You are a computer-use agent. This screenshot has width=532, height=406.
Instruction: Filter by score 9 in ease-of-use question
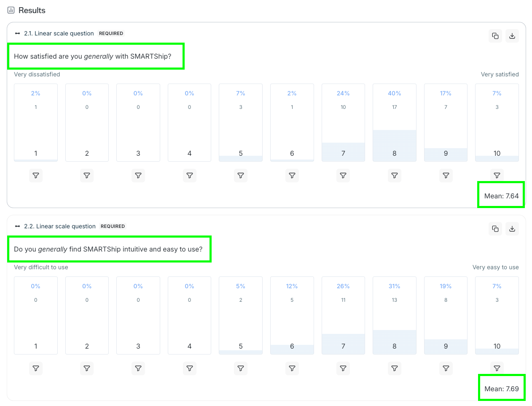[x=446, y=368]
